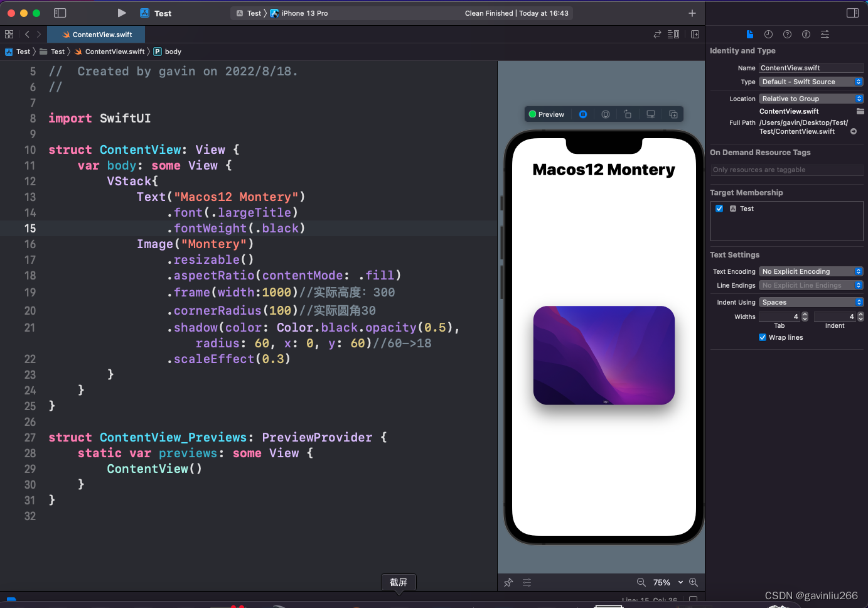Open the canvas adjustment settings
The height and width of the screenshot is (608, 868).
(527, 582)
